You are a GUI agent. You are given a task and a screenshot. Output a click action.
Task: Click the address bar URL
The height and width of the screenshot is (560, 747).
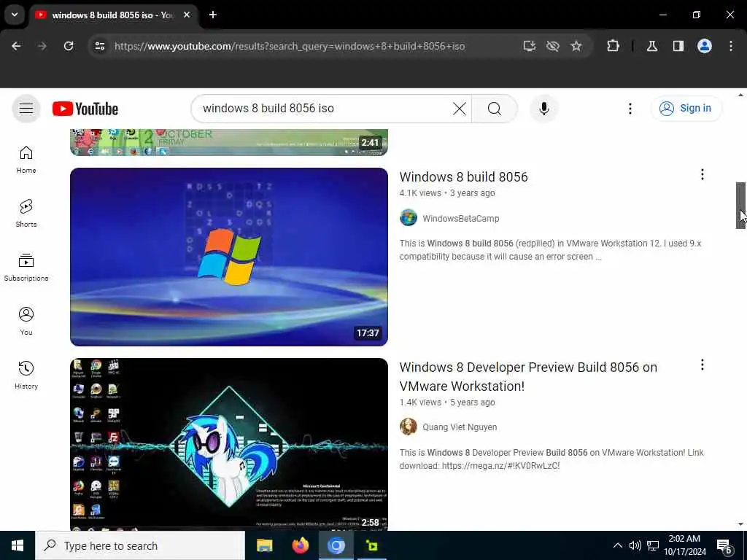tap(289, 46)
